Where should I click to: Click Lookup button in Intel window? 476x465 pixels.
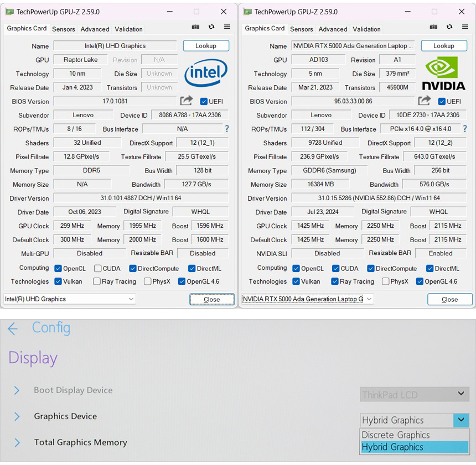tap(206, 46)
